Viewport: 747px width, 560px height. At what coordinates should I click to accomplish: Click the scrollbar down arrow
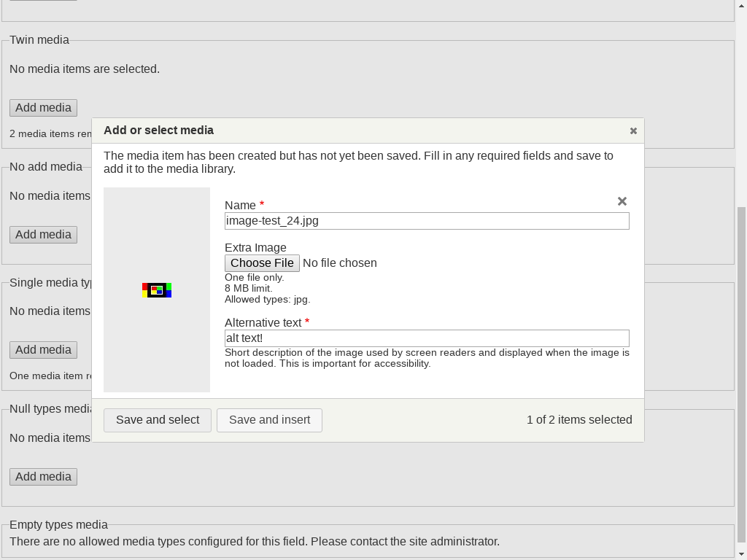(x=742, y=554)
